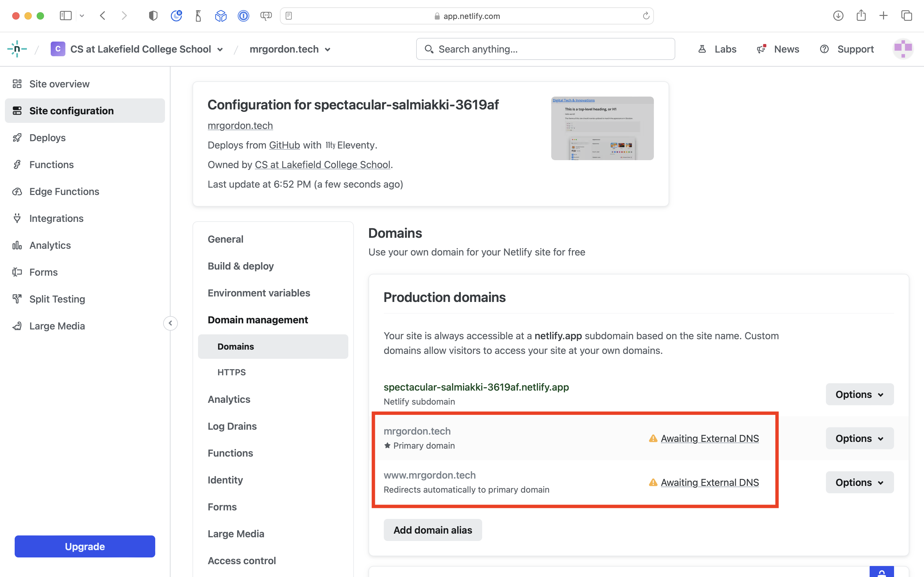Click the Netlify logo icon
Screen dimensions: 924x577
17,49
